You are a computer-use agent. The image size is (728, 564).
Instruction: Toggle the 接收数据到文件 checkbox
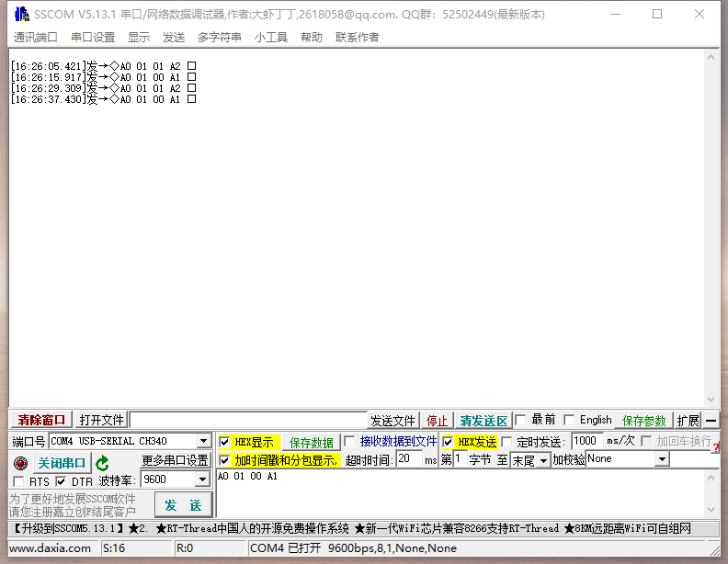point(349,441)
